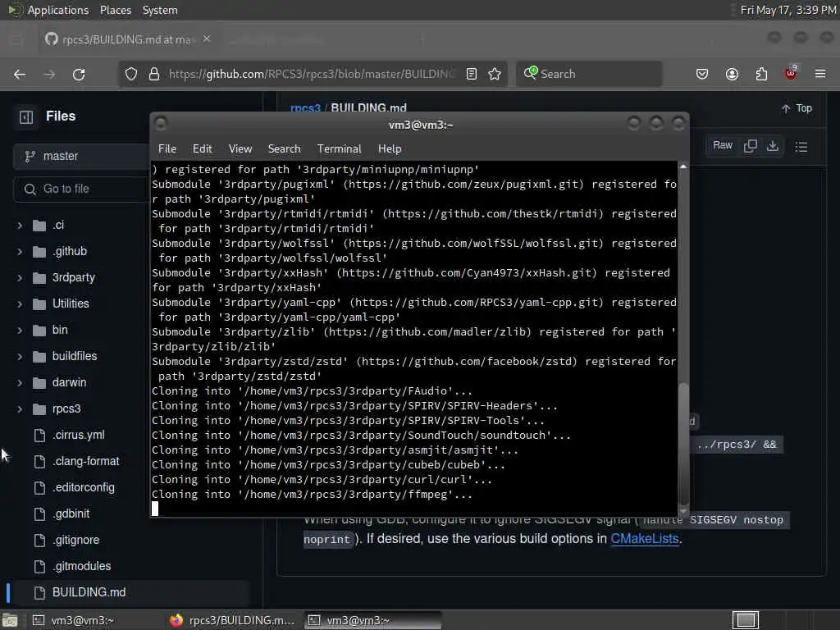The height and width of the screenshot is (630, 840).
Task: Bookmark this page with star icon
Action: click(x=495, y=74)
